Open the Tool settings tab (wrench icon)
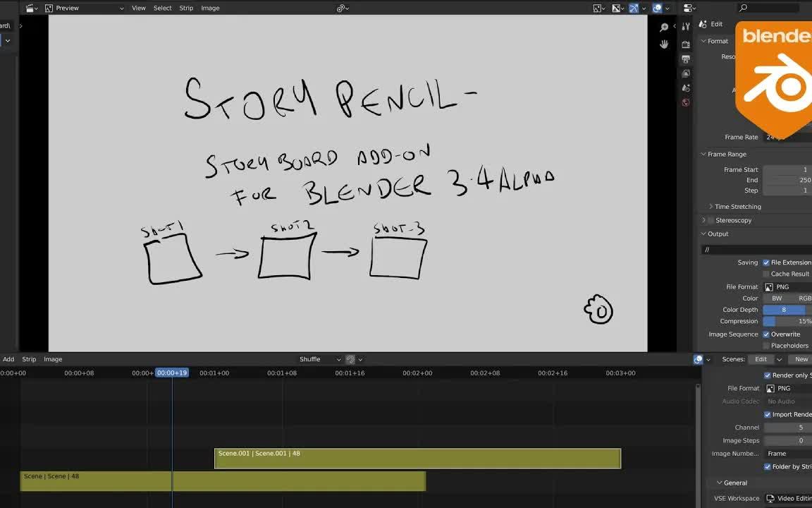The height and width of the screenshot is (508, 812). click(x=686, y=25)
